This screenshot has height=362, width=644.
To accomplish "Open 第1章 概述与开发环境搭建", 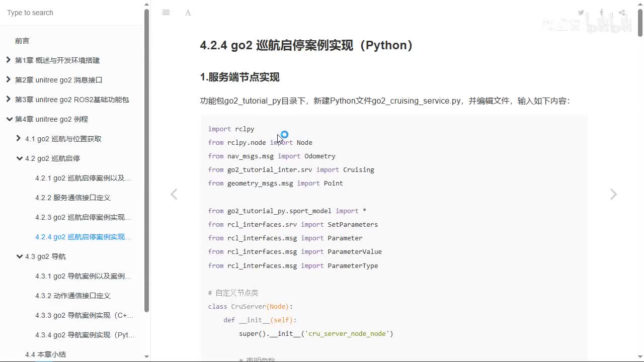I will click(57, 60).
